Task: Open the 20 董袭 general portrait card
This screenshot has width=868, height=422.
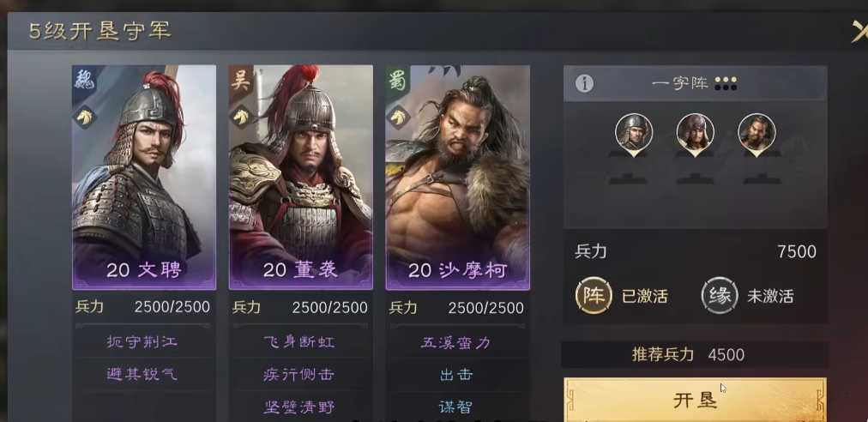Action: point(300,178)
